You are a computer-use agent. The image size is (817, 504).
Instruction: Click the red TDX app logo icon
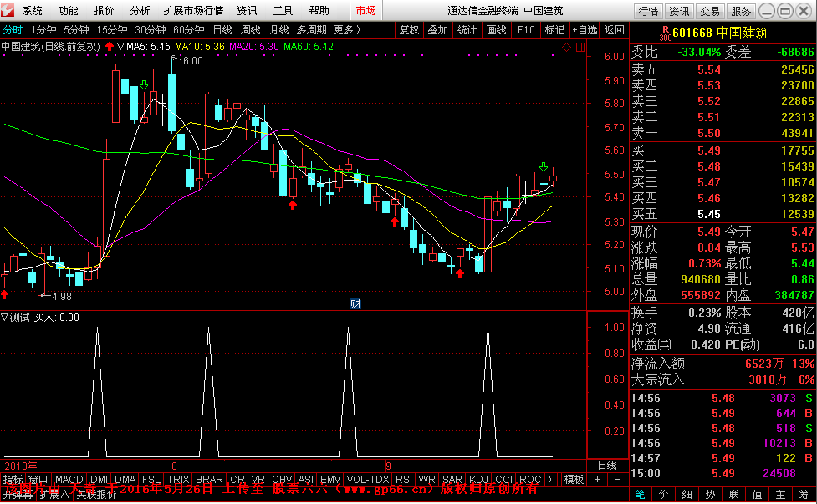[x=9, y=11]
